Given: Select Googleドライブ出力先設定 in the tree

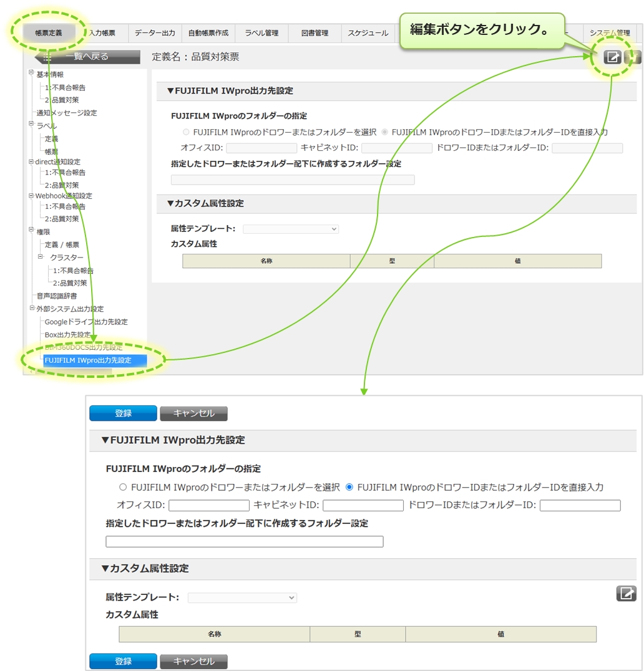Looking at the screenshot, I should click(86, 322).
